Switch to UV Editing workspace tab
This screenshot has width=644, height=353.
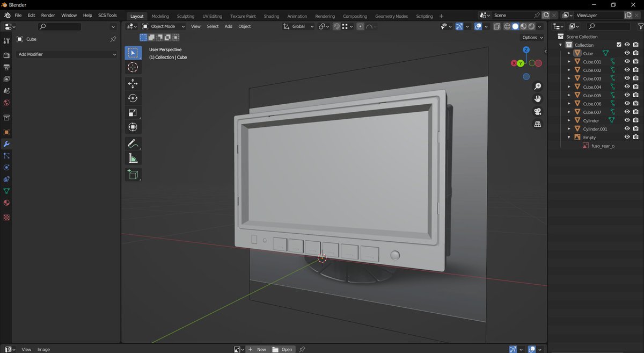click(212, 16)
